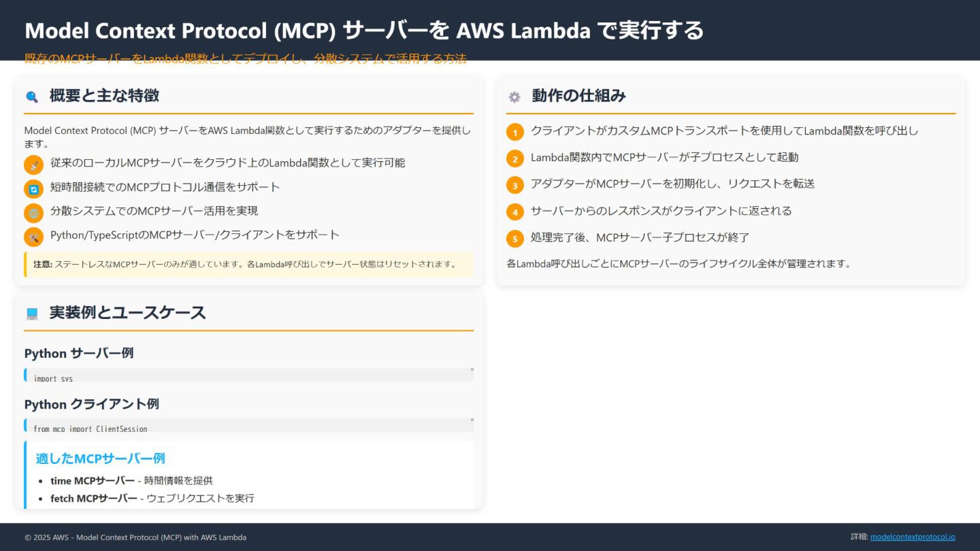Click the fetch MCPサーバー list item
This screenshot has width=980, height=551.
[x=152, y=498]
